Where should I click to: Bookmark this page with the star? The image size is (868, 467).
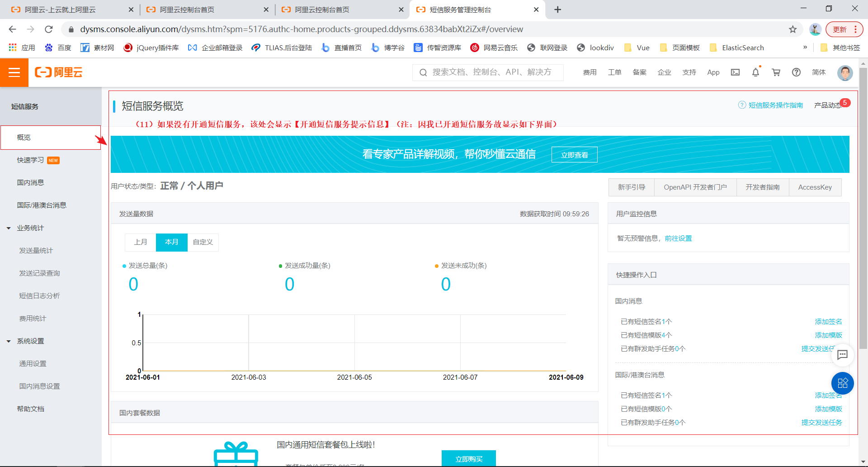tap(793, 29)
